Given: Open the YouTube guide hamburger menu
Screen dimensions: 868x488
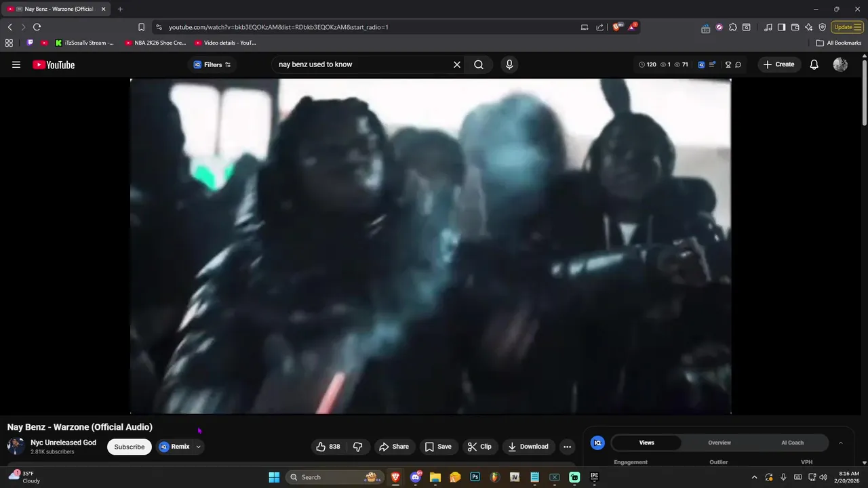Looking at the screenshot, I should 16,64.
